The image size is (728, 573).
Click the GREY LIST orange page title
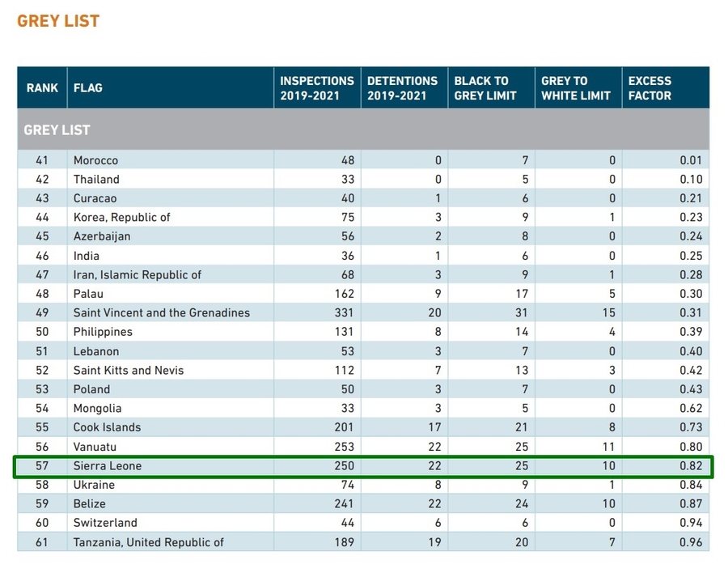pyautogui.click(x=58, y=21)
